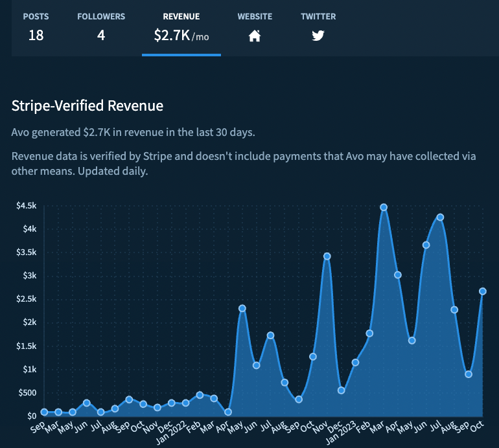
Task: Select the July 2023 peak data point
Action: [440, 217]
